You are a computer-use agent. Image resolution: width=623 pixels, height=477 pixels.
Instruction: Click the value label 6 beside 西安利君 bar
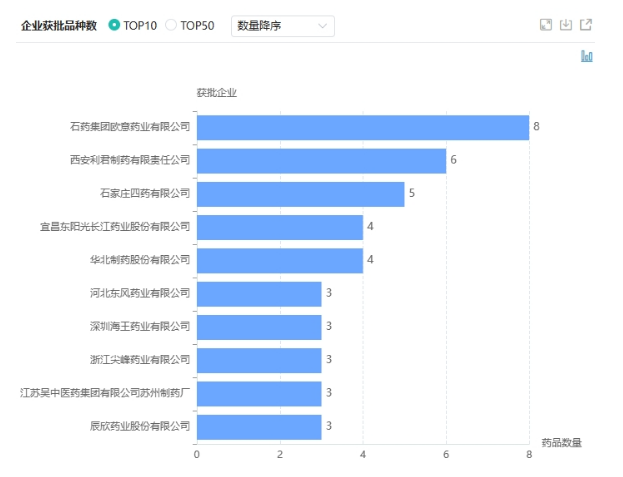pos(453,160)
